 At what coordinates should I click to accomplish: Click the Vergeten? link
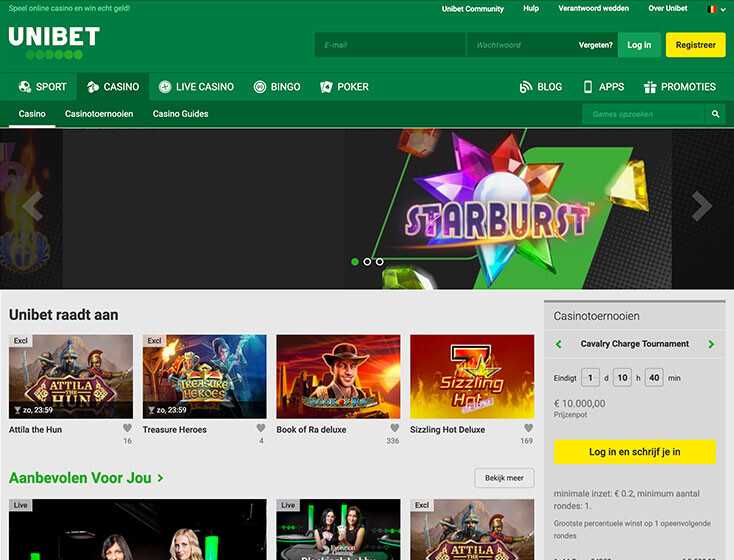[x=595, y=45]
